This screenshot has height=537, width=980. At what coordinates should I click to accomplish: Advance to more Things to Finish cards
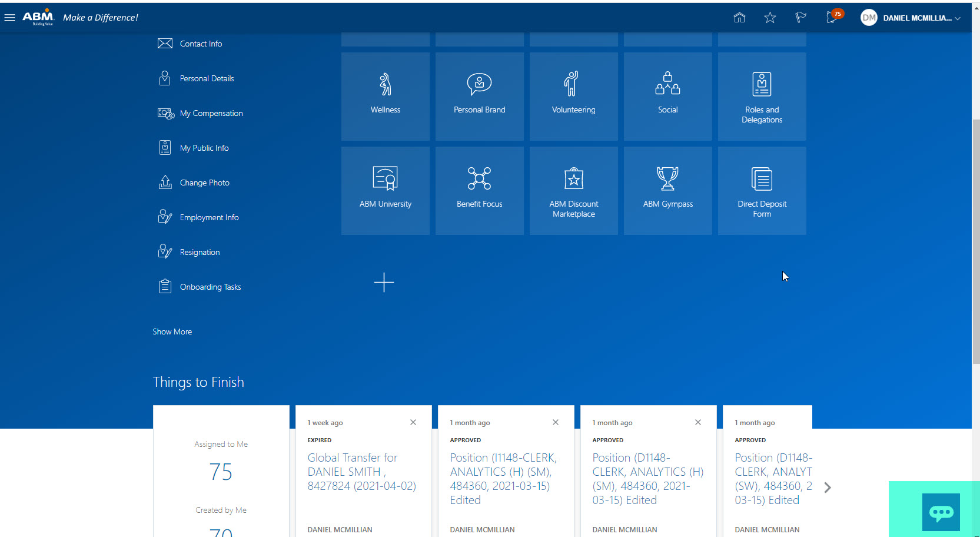pyautogui.click(x=828, y=488)
